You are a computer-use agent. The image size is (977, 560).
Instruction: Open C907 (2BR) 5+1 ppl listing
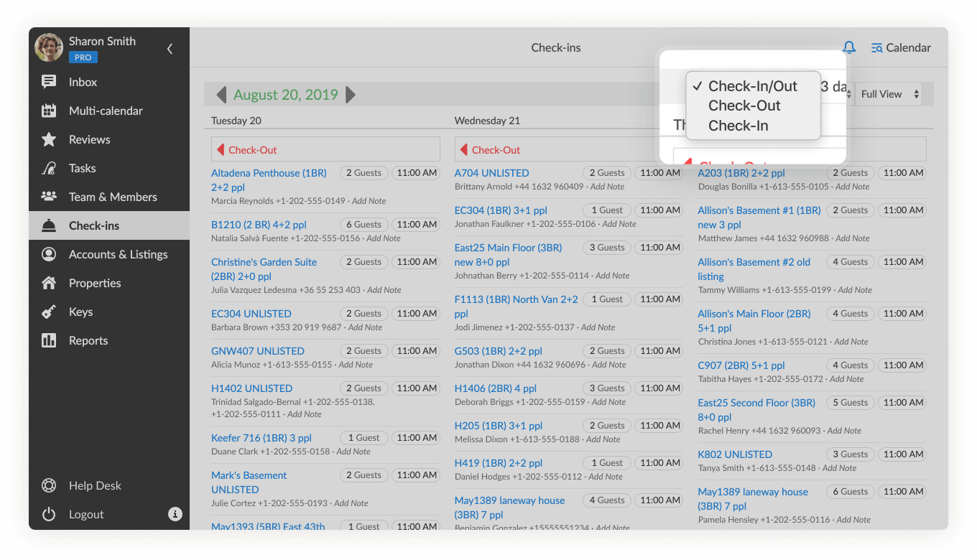click(741, 365)
